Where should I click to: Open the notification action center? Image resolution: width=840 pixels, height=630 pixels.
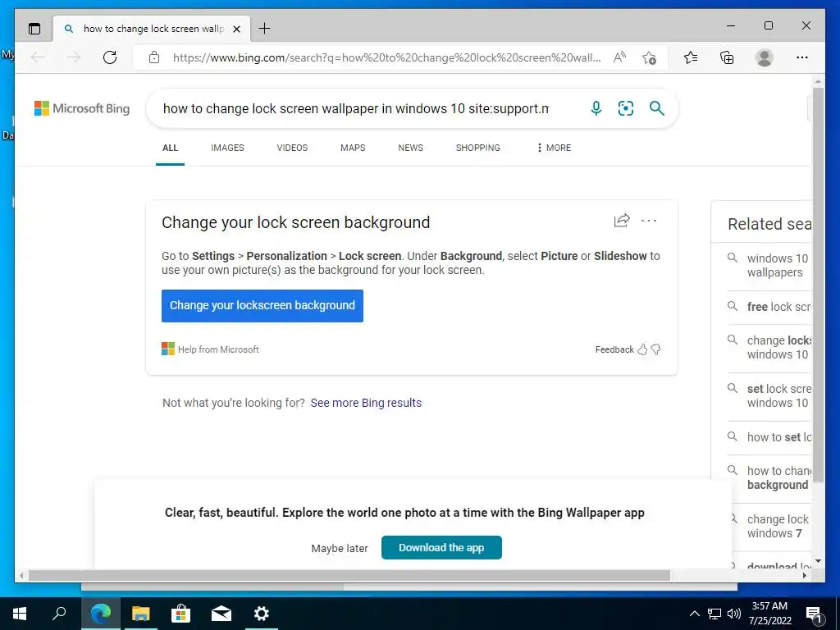click(815, 615)
